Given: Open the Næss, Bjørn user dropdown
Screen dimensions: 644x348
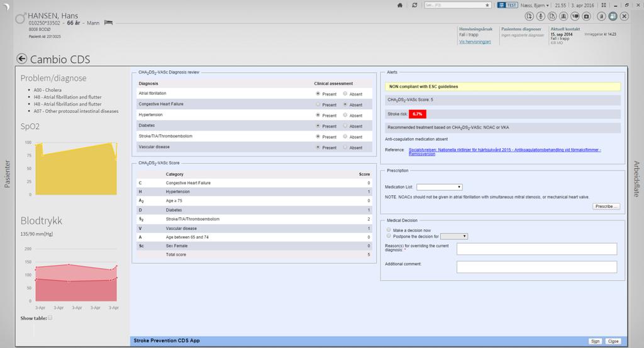Looking at the screenshot, I should pos(535,5).
